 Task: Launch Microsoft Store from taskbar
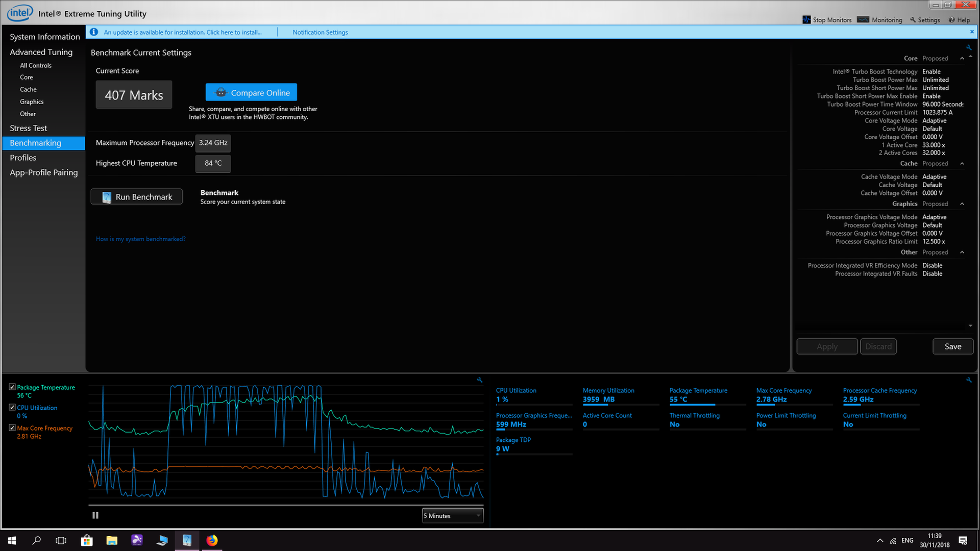(x=86, y=540)
